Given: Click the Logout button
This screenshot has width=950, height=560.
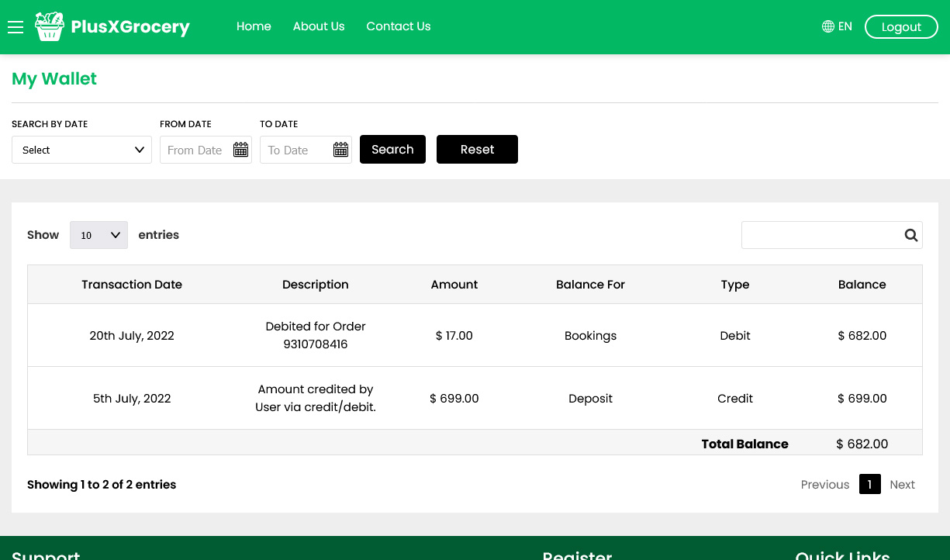Looking at the screenshot, I should click(901, 27).
